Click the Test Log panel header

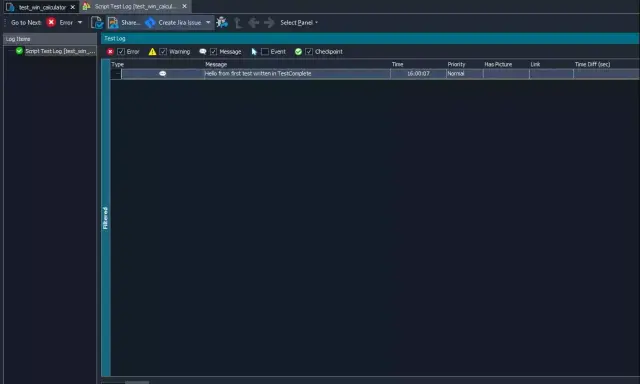tap(370, 38)
